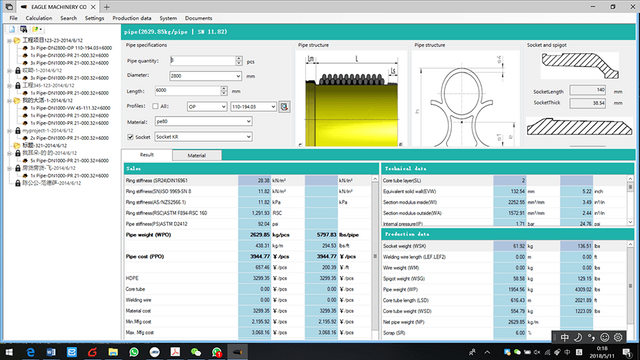Open the folder icon toolbar dropdown
The height and width of the screenshot is (360, 640).
pos(37,29)
